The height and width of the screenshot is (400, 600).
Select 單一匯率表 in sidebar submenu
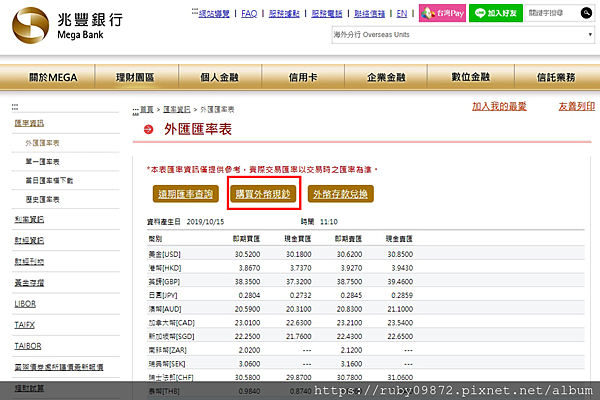(x=42, y=162)
